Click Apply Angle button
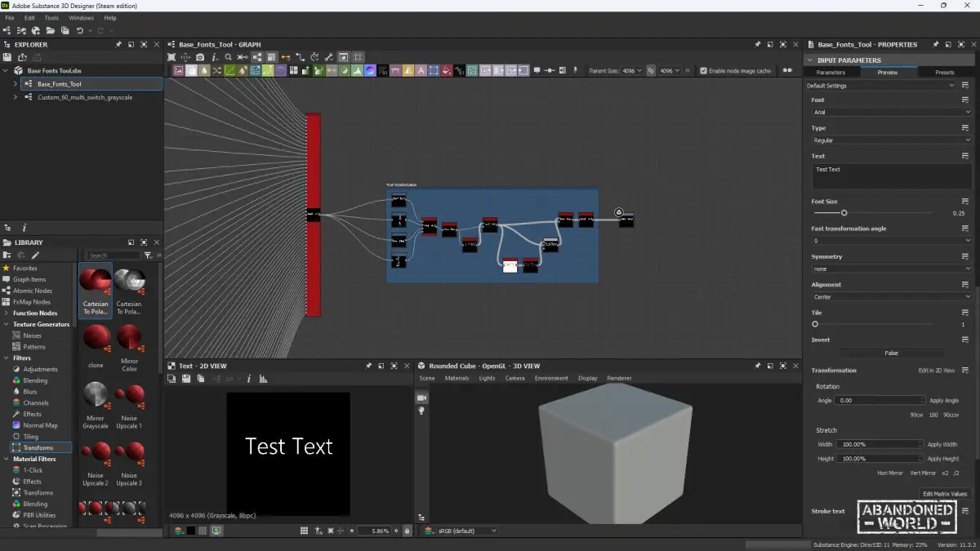980x551 pixels. click(x=943, y=401)
